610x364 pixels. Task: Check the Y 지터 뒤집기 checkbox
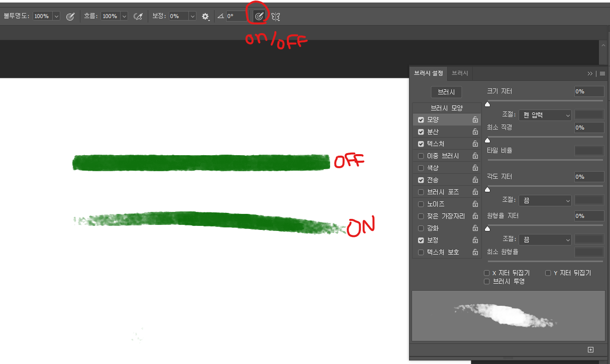(548, 273)
